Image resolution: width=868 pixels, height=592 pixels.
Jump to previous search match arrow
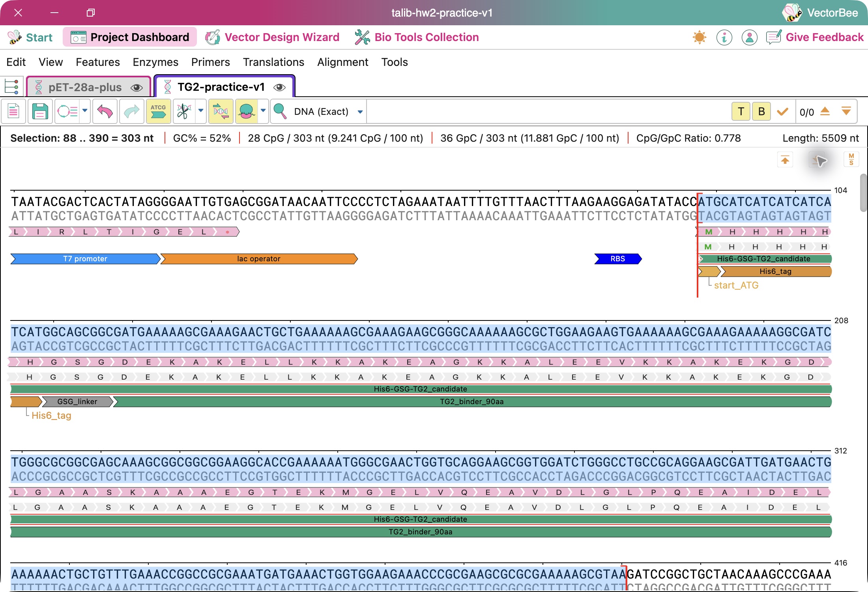[825, 112]
